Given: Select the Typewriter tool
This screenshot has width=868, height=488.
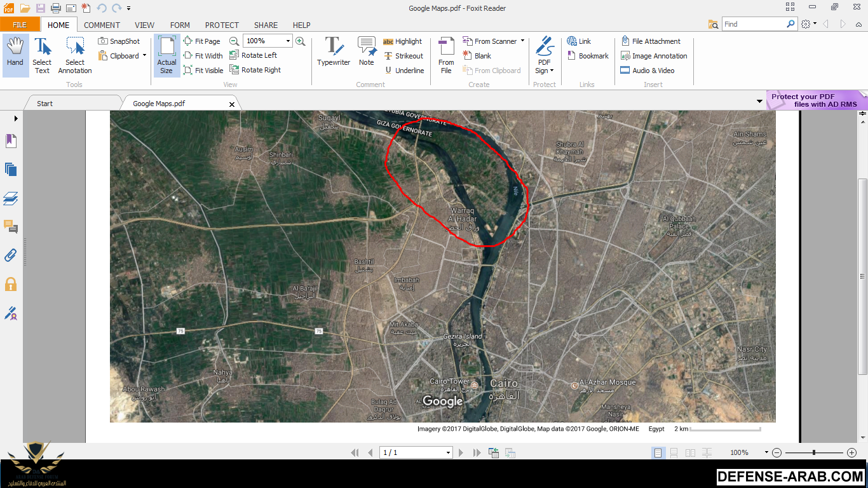Looking at the screenshot, I should 334,51.
